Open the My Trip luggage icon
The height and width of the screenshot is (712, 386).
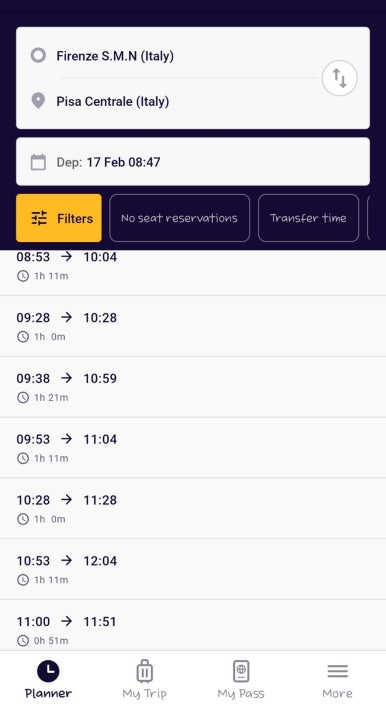coord(144,671)
